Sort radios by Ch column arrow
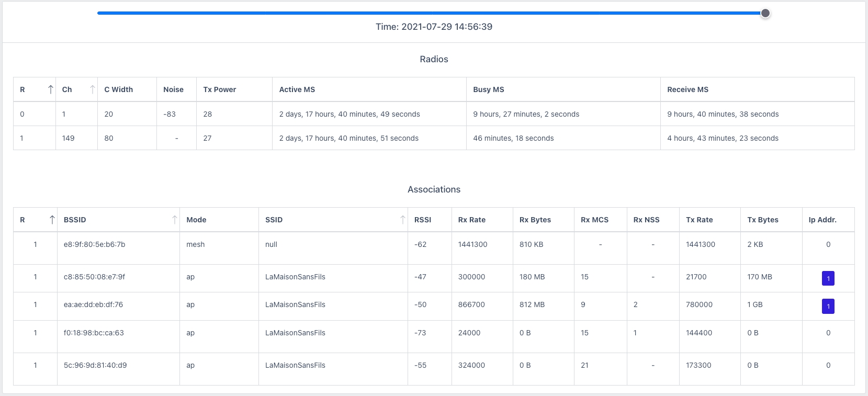This screenshot has height=396, width=868. tap(92, 89)
